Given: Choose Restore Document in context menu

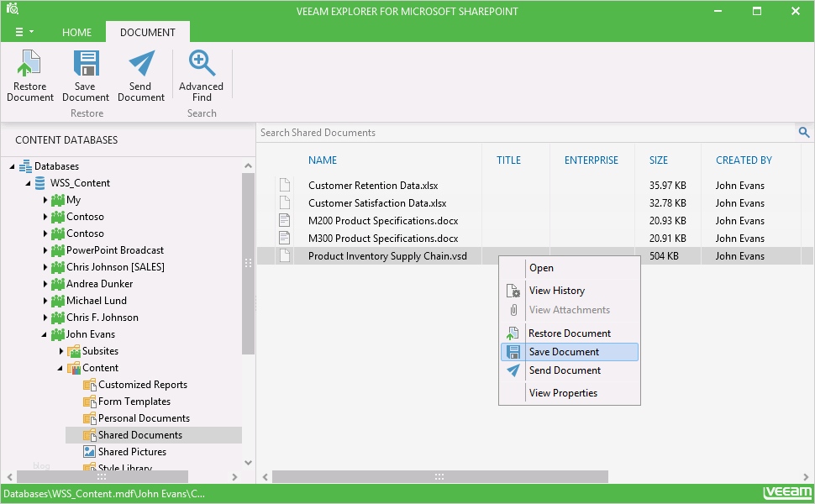Looking at the screenshot, I should pyautogui.click(x=569, y=333).
